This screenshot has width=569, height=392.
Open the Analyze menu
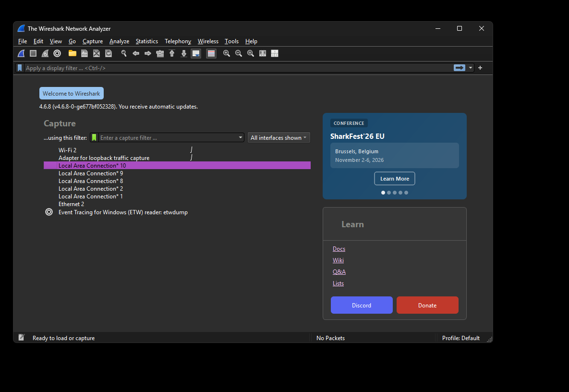pos(120,41)
